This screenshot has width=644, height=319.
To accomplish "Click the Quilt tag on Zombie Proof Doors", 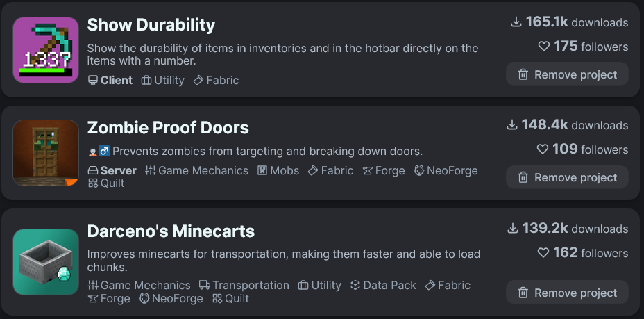I will (x=106, y=183).
